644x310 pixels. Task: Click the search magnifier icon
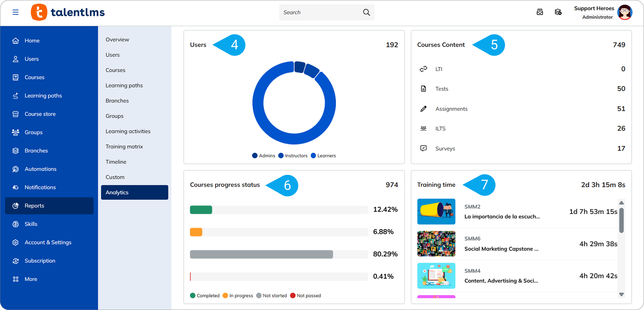[x=366, y=12]
